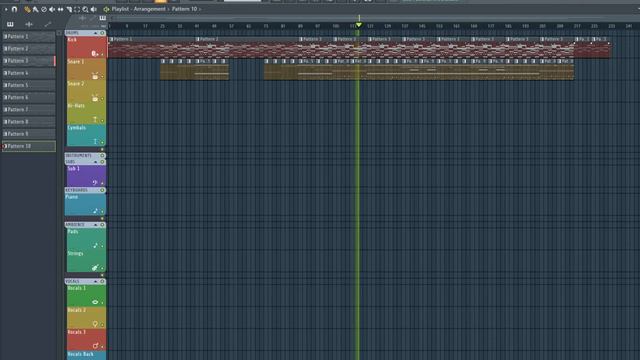
Task: Click Arrangement in the playlist breadcrumb
Action: (149, 9)
